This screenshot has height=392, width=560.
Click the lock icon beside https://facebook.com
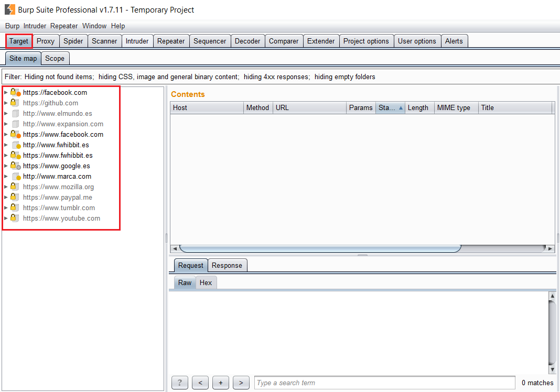point(15,93)
